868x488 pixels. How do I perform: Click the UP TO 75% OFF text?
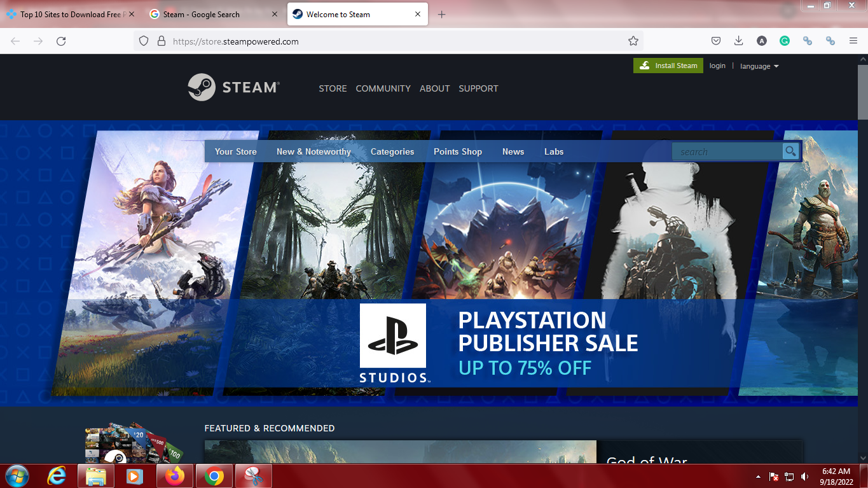click(525, 368)
